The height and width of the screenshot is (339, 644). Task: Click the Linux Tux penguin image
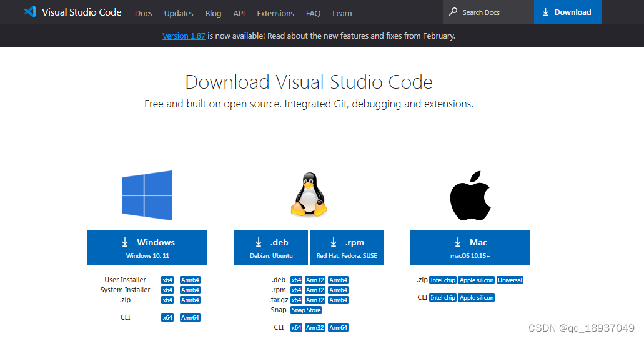tap(309, 194)
